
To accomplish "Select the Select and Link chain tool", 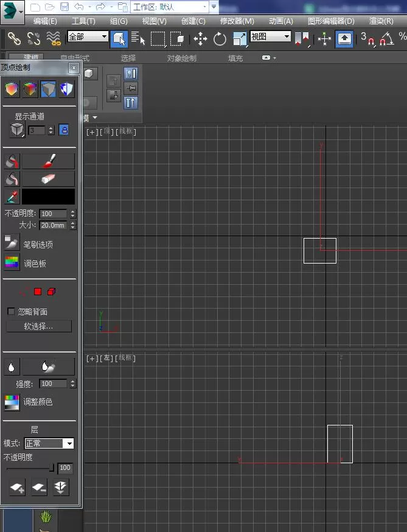I will click(14, 39).
